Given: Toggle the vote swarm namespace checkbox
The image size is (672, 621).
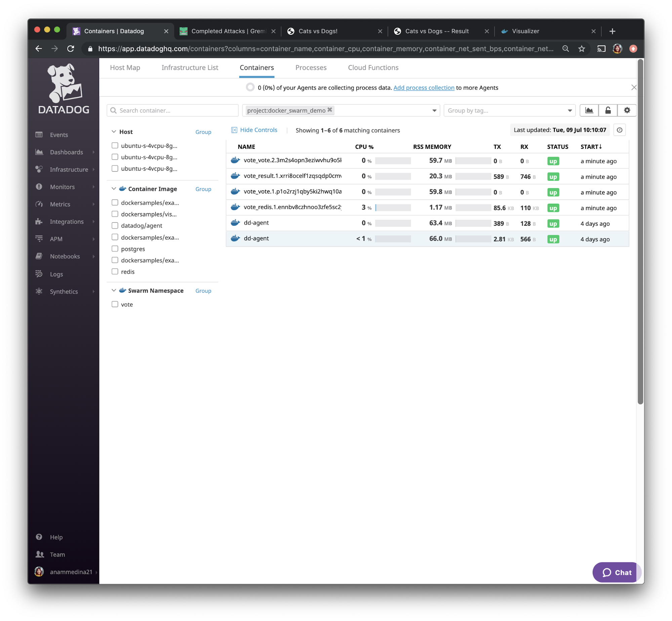Looking at the screenshot, I should (x=115, y=304).
